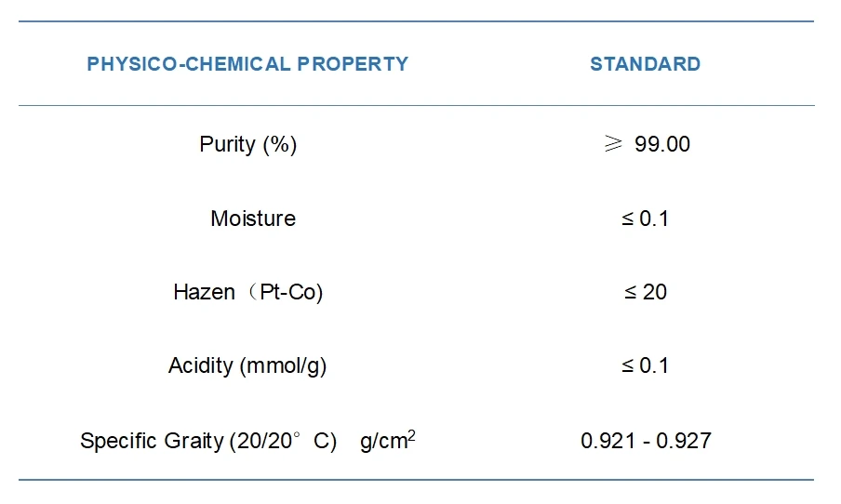Click the Moisture standard value ≤ 0.1
Viewport: 841px width, 504px height.
click(x=646, y=219)
